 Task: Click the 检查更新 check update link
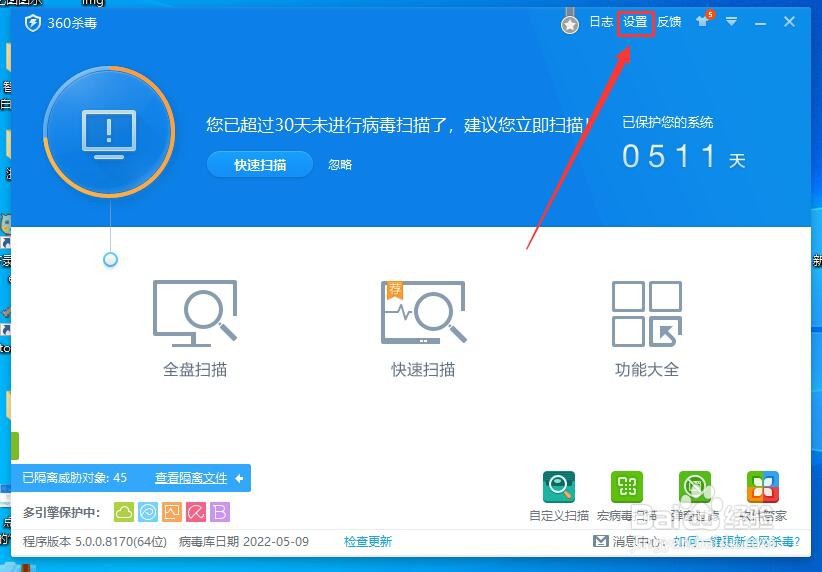point(368,542)
